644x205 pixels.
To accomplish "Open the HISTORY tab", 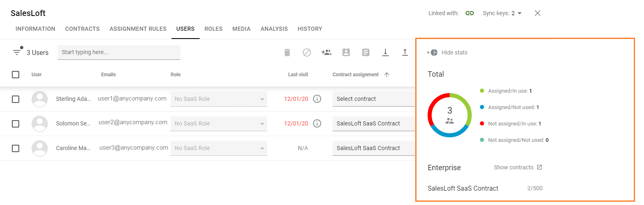I will [x=310, y=29].
